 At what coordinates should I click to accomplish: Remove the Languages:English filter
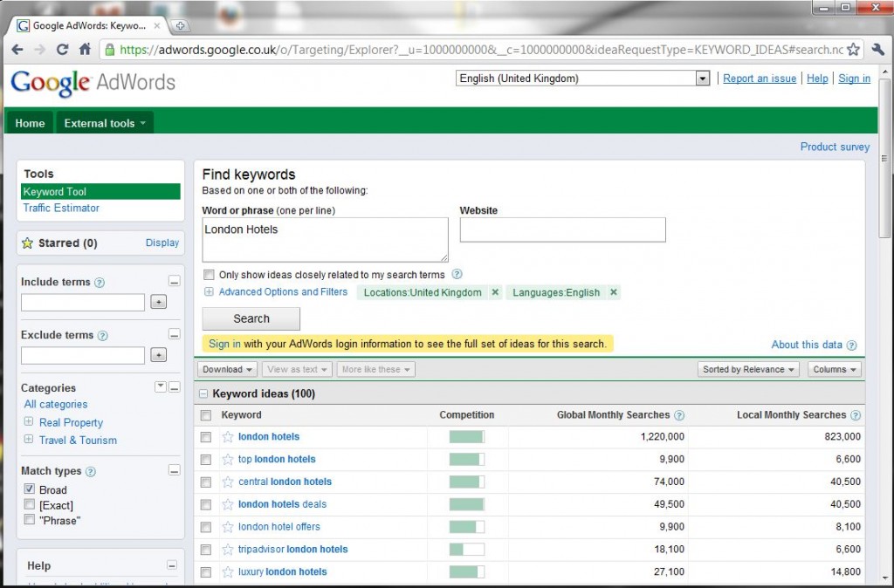click(x=614, y=292)
